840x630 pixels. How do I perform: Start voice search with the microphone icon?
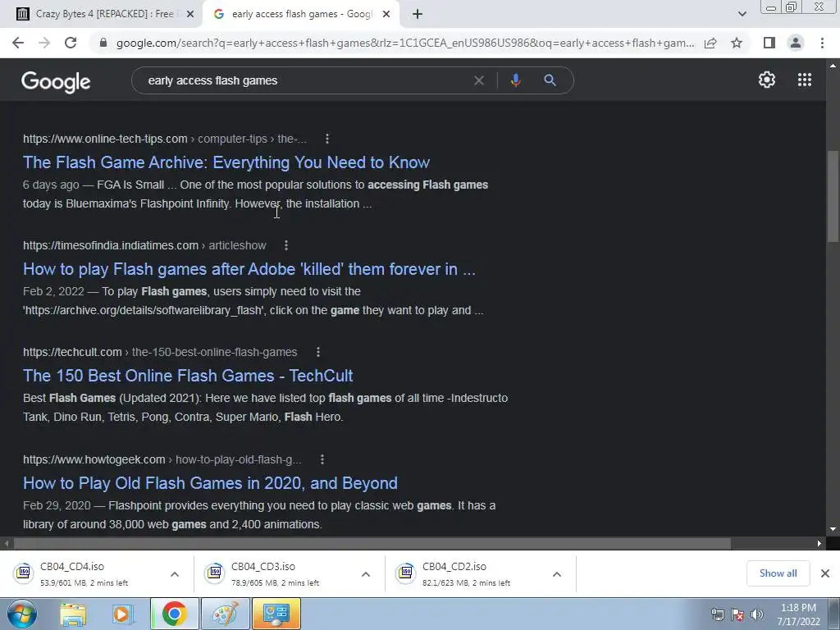click(515, 80)
